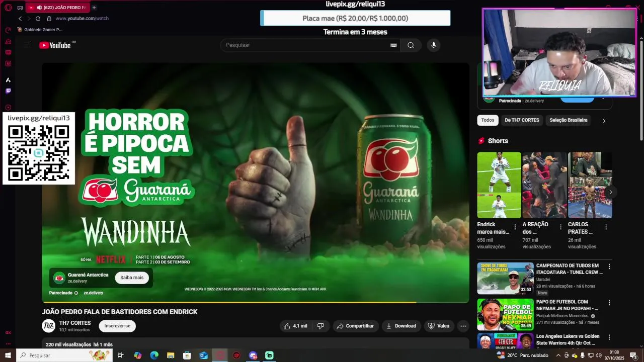
Task: Open options for Campeonato de Tubos video
Action: click(609, 266)
